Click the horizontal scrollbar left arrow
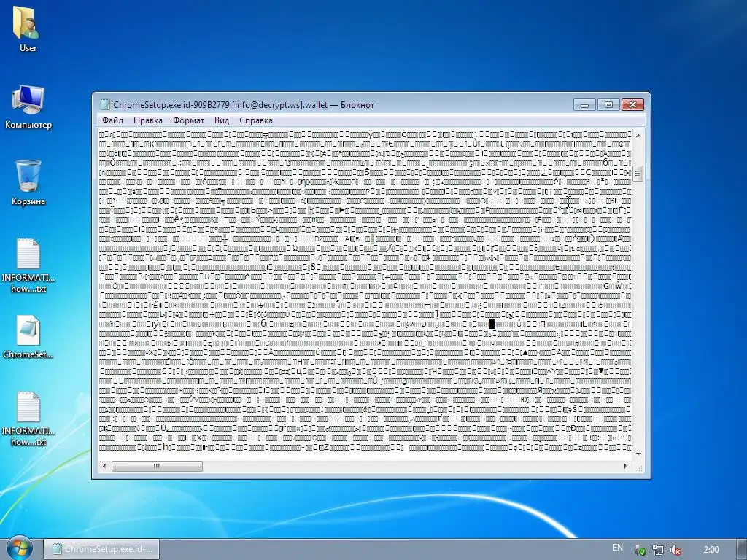 [104, 466]
